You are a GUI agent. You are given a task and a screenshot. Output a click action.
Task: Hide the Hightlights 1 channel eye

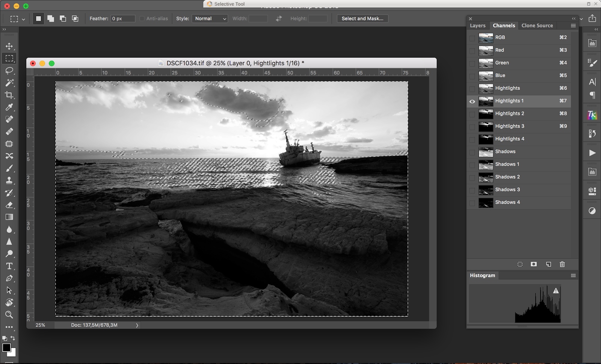[472, 101]
